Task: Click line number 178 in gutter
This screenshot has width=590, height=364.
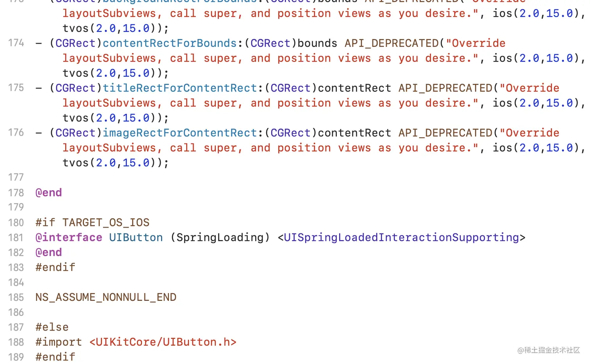Action: [16, 193]
